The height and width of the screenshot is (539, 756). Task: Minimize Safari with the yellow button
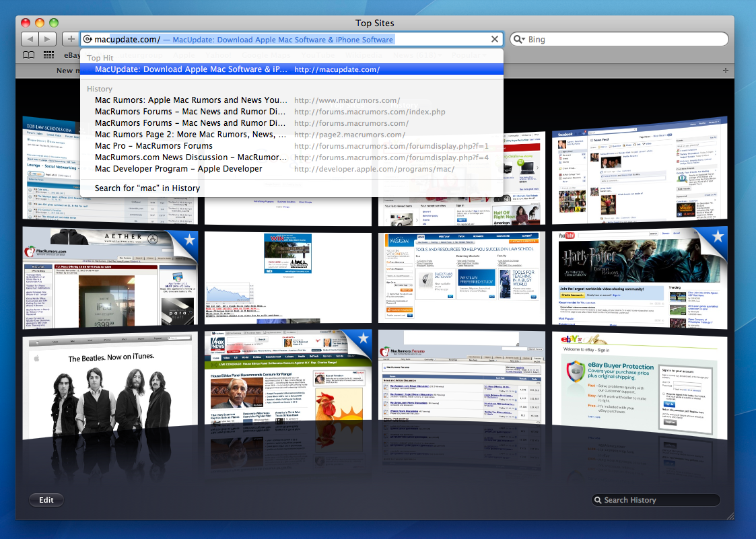coord(40,23)
